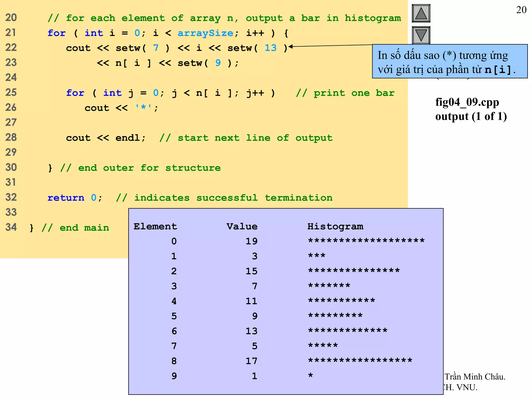Image resolution: width=532 pixels, height=399 pixels.
Task: Click the inner for loop on line 25
Action: pyautogui.click(x=170, y=93)
